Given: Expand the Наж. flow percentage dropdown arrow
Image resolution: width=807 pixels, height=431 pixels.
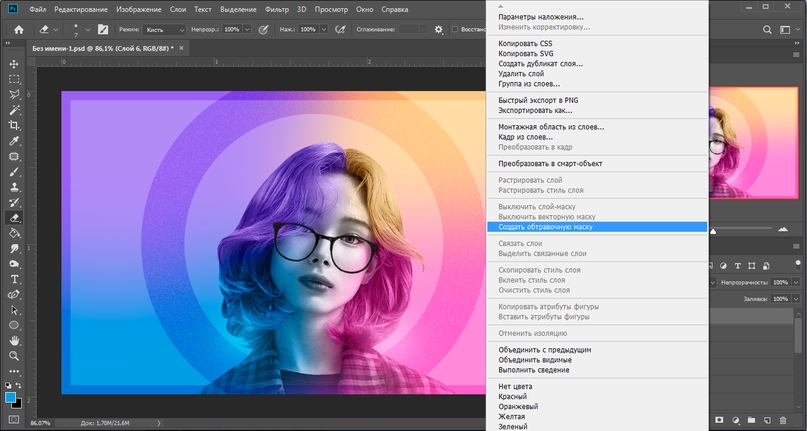Looking at the screenshot, I should [324, 29].
